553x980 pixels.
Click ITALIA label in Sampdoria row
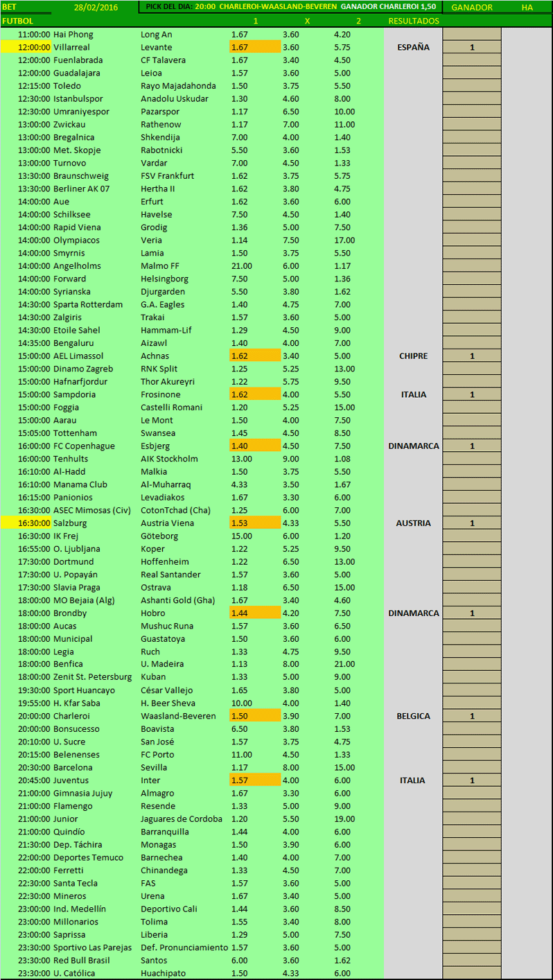413,394
